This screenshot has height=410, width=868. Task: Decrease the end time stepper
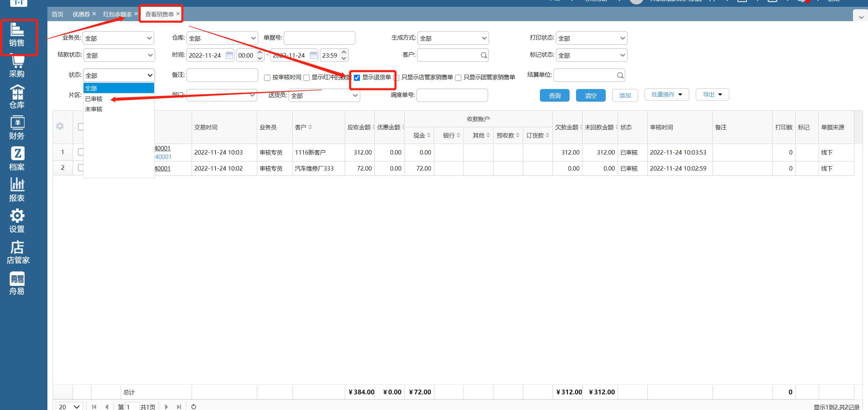point(344,58)
